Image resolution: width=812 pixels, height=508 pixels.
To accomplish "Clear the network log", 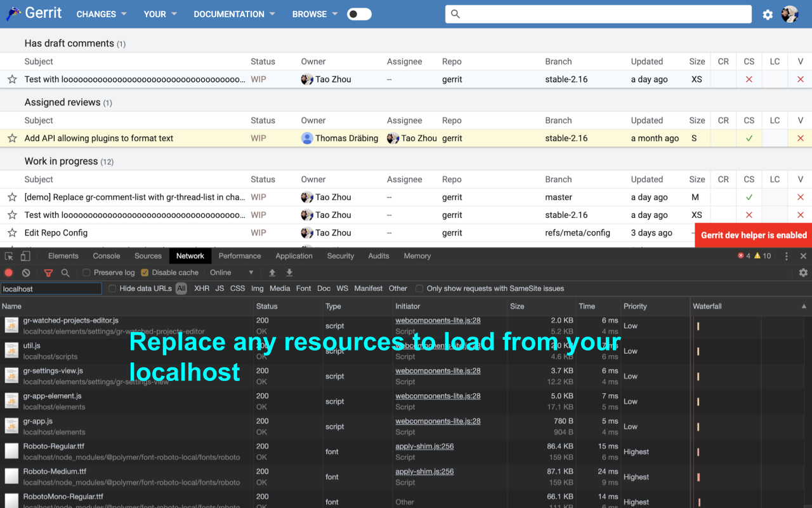I will click(26, 272).
